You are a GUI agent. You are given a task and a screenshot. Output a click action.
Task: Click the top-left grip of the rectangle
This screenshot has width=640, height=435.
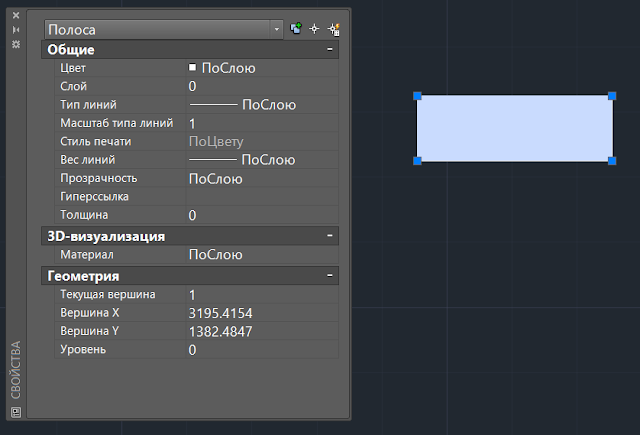coord(417,96)
